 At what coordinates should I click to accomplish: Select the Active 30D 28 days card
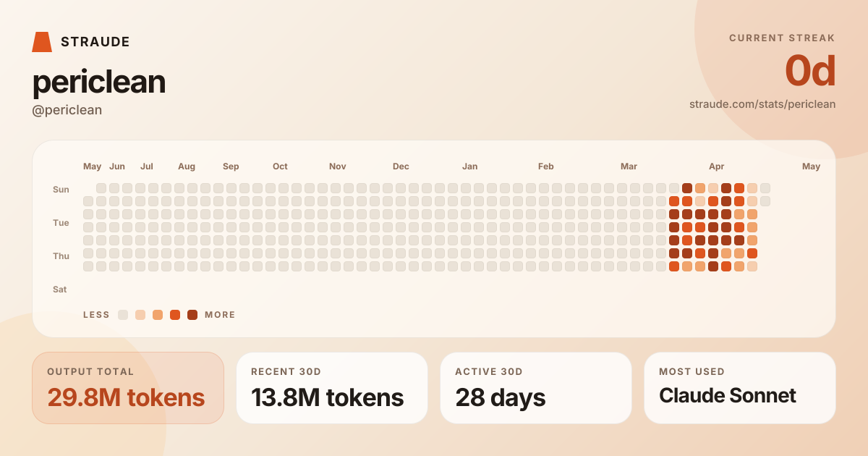tap(536, 388)
